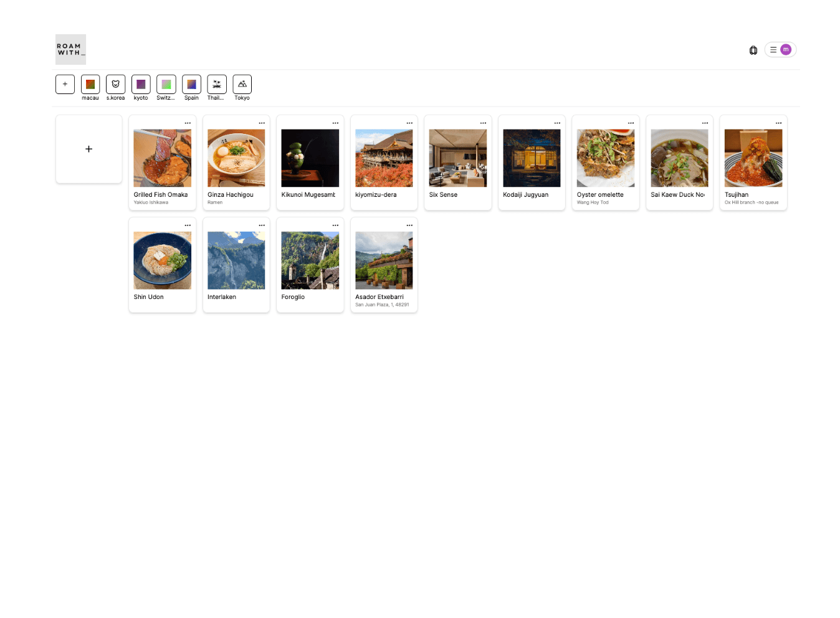Image resolution: width=840 pixels, height=618 pixels.
Task: Click the Asador Etxebarri title
Action: [x=379, y=297]
